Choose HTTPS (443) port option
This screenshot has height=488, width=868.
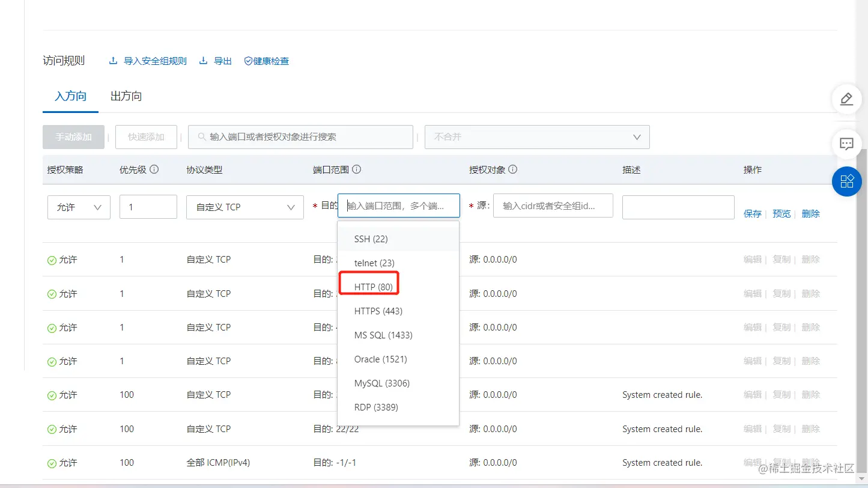pyautogui.click(x=398, y=311)
